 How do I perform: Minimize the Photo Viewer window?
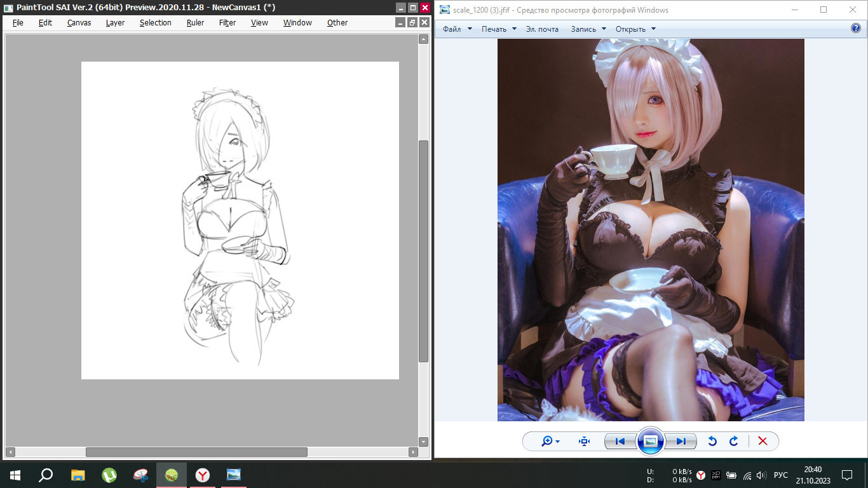pyautogui.click(x=794, y=10)
